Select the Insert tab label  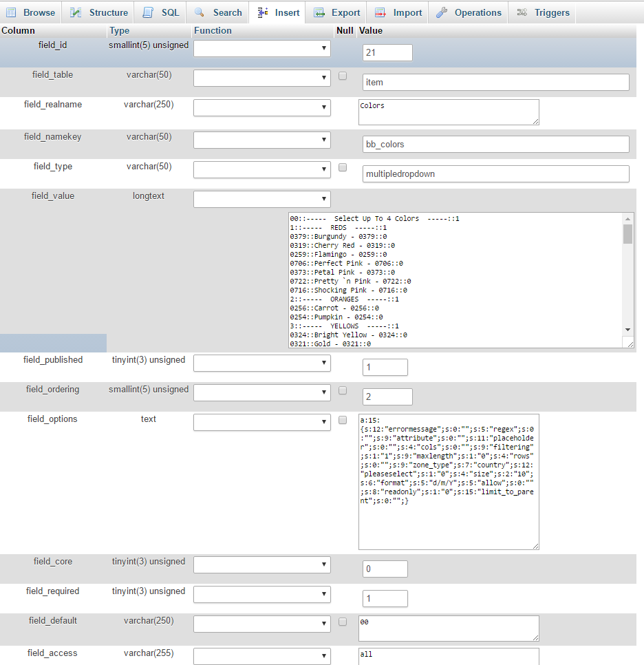click(287, 12)
